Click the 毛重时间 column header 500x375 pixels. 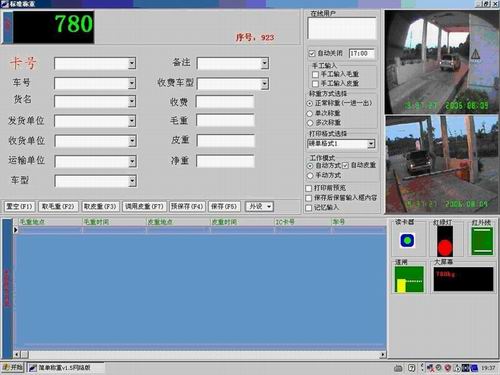[96, 222]
